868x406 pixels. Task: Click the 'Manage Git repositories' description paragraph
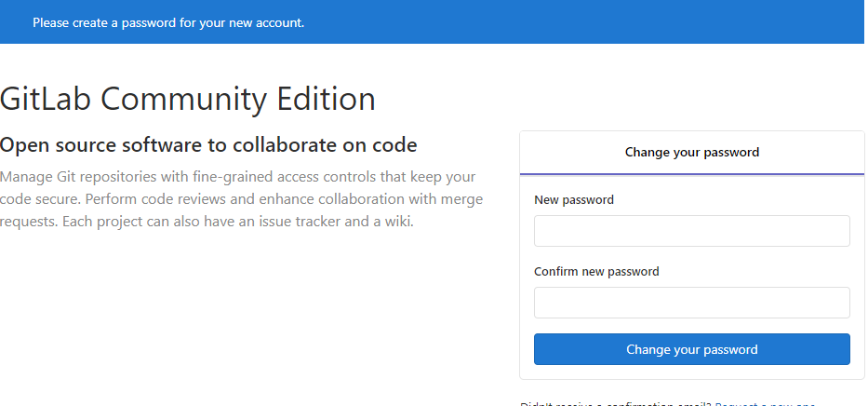point(241,199)
